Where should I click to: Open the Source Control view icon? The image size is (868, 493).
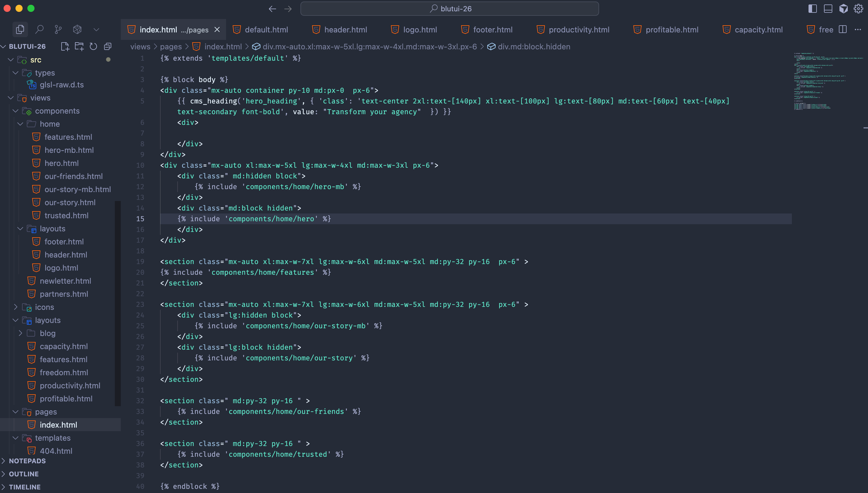click(x=58, y=29)
